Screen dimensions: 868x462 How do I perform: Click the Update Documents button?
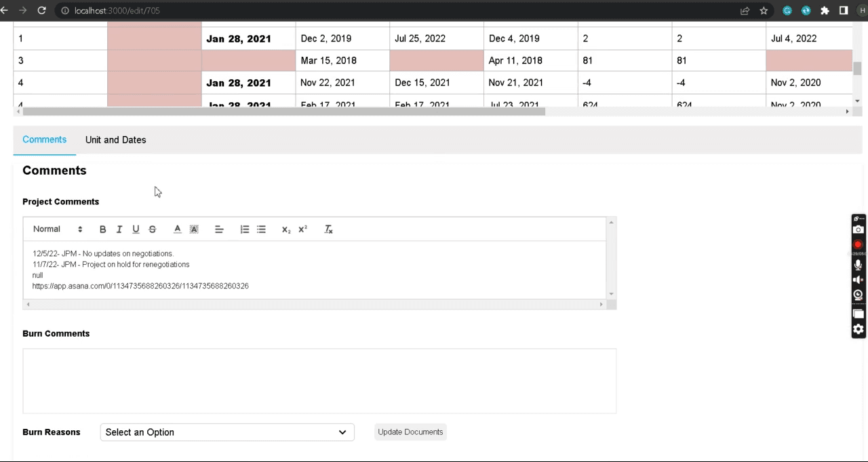click(x=410, y=432)
